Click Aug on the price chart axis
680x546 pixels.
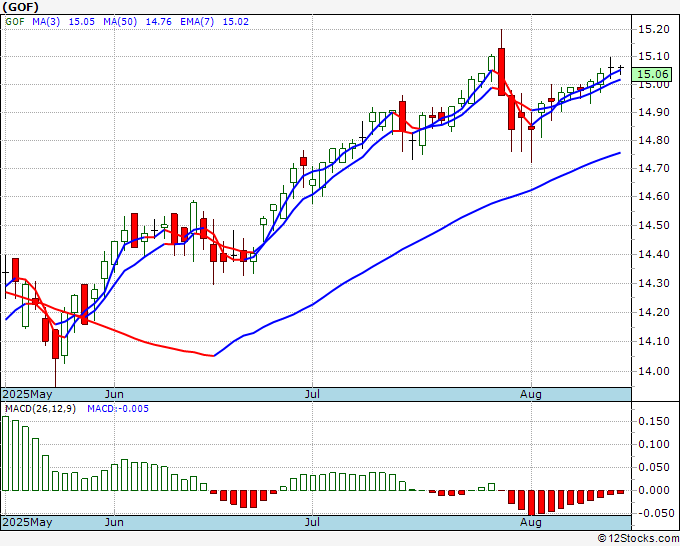tap(531, 394)
